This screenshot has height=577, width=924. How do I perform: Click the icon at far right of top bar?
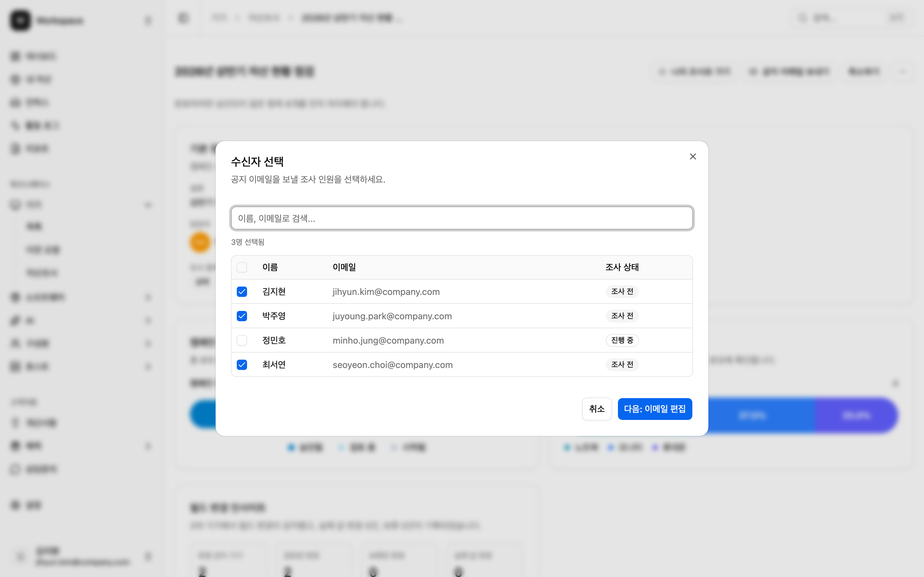[x=896, y=18]
